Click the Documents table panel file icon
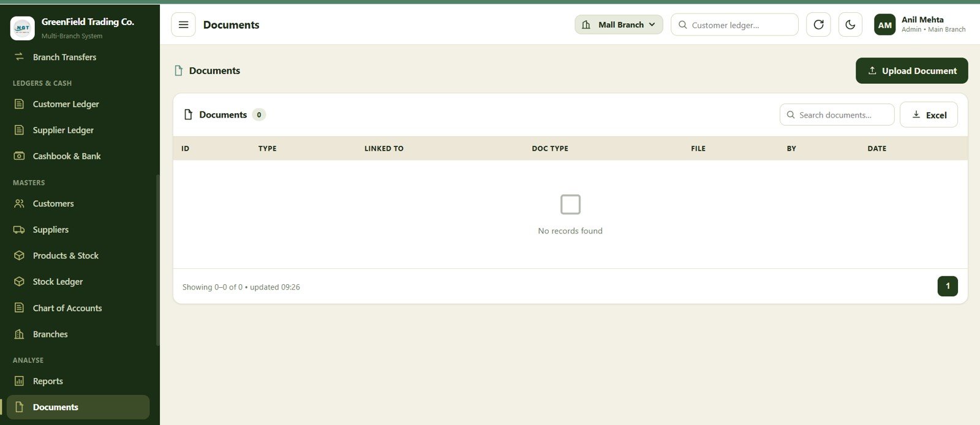Viewport: 980px width, 425px height. point(189,115)
